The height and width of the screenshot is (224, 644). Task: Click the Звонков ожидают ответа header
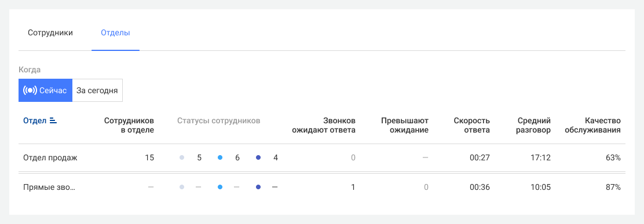click(x=324, y=126)
